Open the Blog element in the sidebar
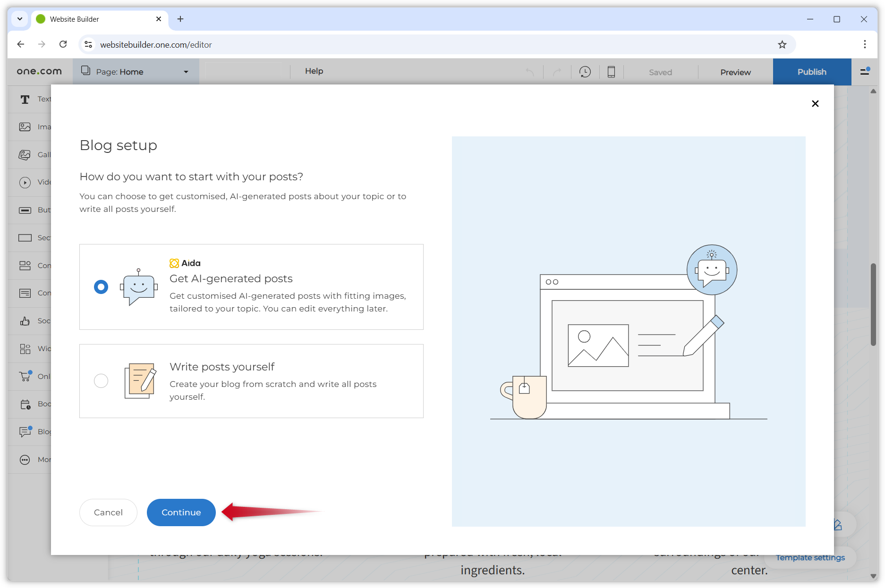 point(25,431)
